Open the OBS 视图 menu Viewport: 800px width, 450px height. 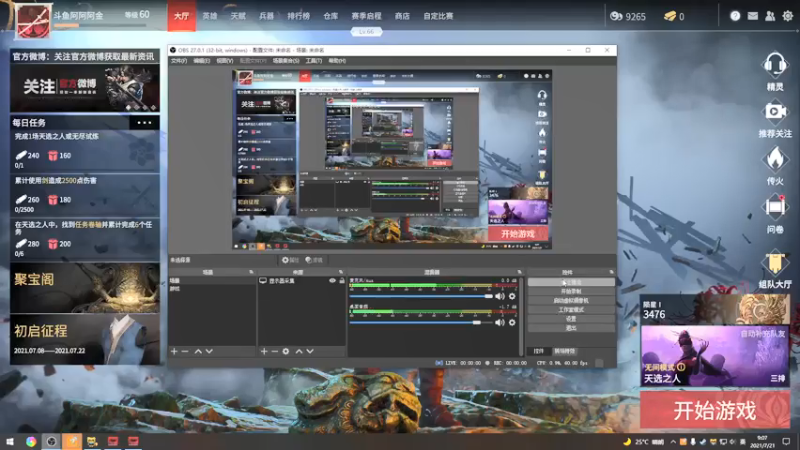tap(224, 61)
